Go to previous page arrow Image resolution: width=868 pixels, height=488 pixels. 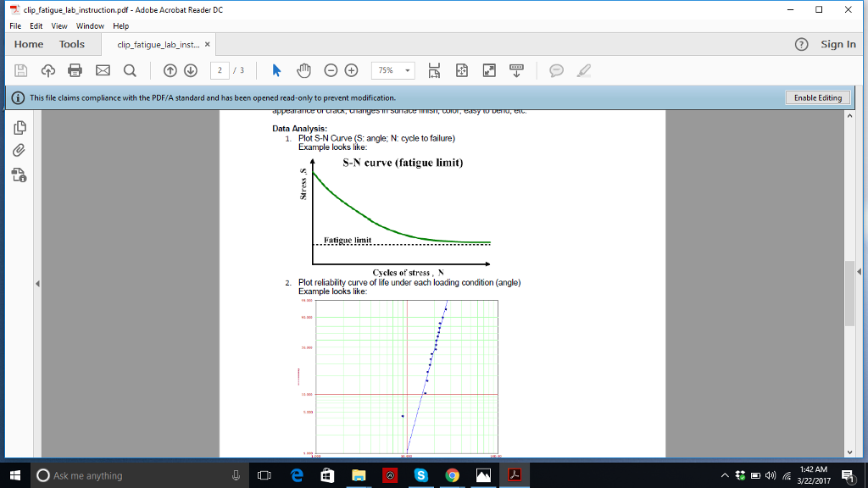[170, 70]
